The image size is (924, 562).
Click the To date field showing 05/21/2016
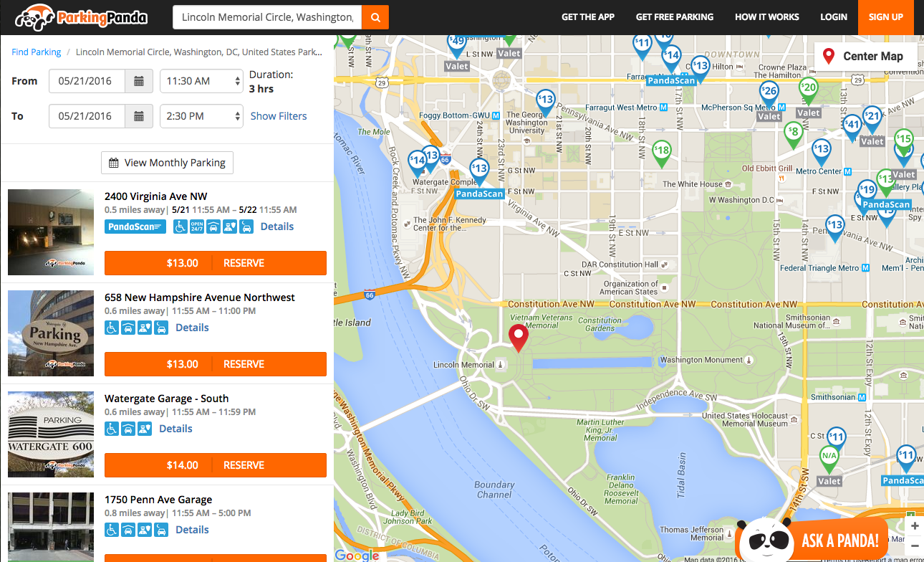click(x=87, y=116)
